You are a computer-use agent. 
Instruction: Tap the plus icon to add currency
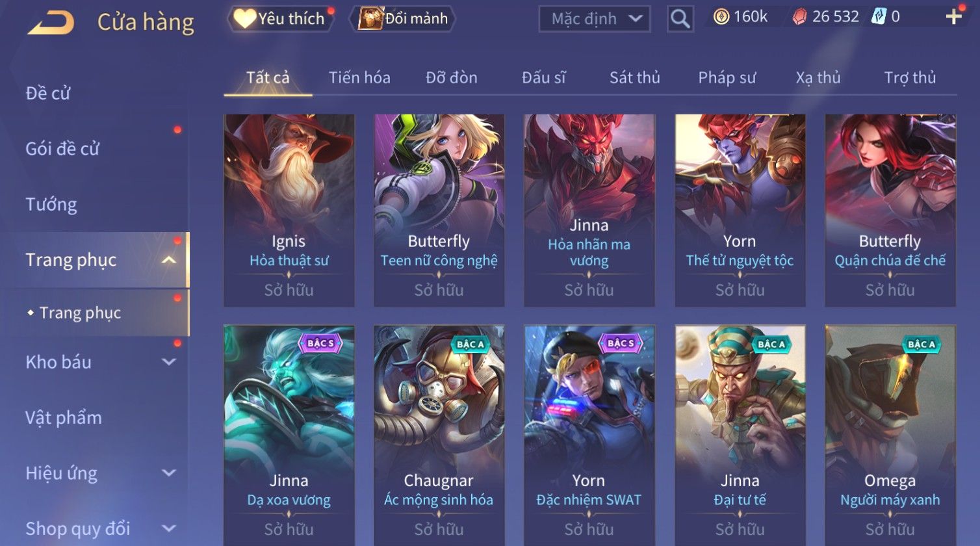[953, 17]
